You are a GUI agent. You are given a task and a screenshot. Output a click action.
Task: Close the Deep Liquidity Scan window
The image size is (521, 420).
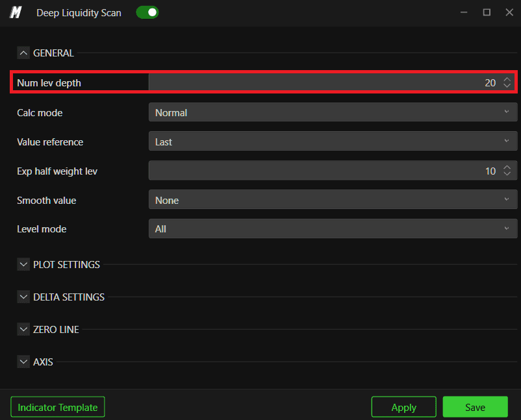click(x=509, y=12)
